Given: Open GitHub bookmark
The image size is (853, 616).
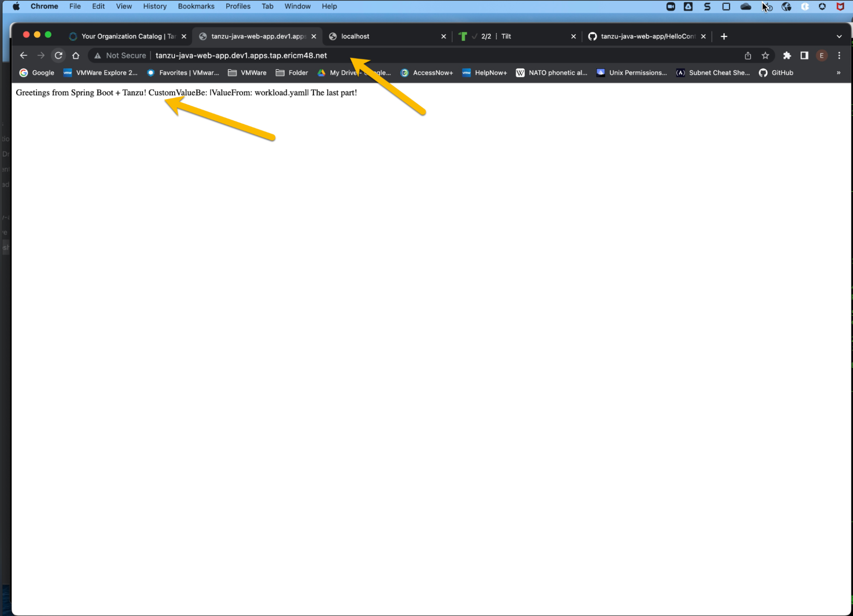Looking at the screenshot, I should pos(776,73).
